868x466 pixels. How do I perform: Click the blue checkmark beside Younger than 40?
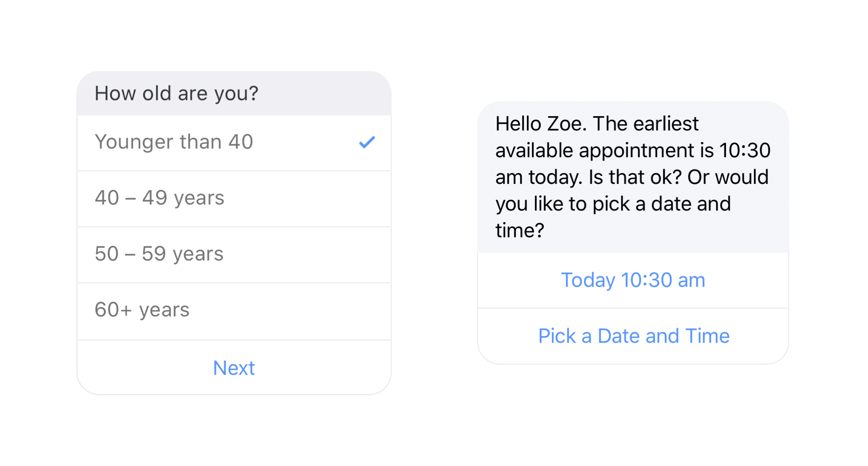click(x=367, y=142)
